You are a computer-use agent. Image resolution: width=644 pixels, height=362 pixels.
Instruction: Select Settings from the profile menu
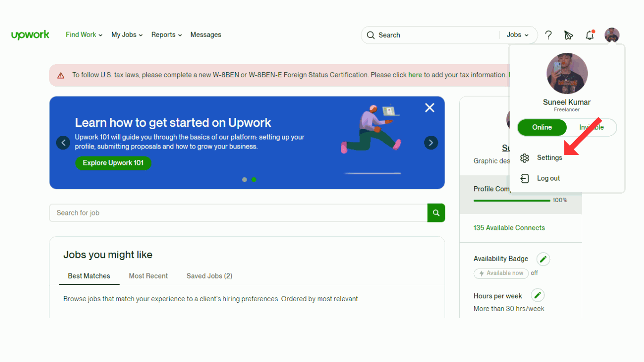coord(550,158)
